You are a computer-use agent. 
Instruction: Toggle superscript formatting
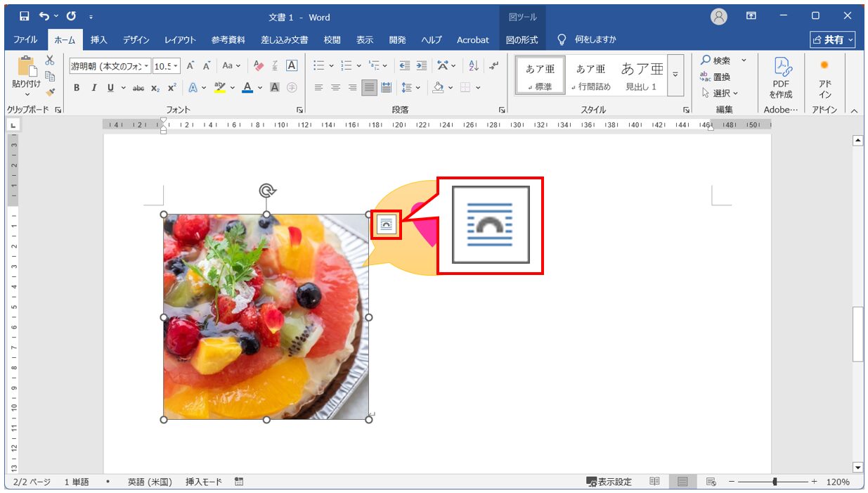[x=171, y=88]
